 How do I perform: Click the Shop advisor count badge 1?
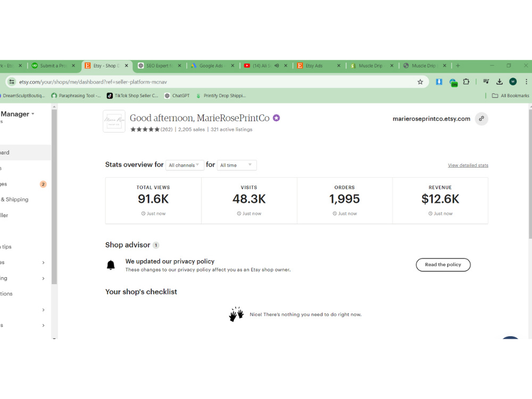156,245
